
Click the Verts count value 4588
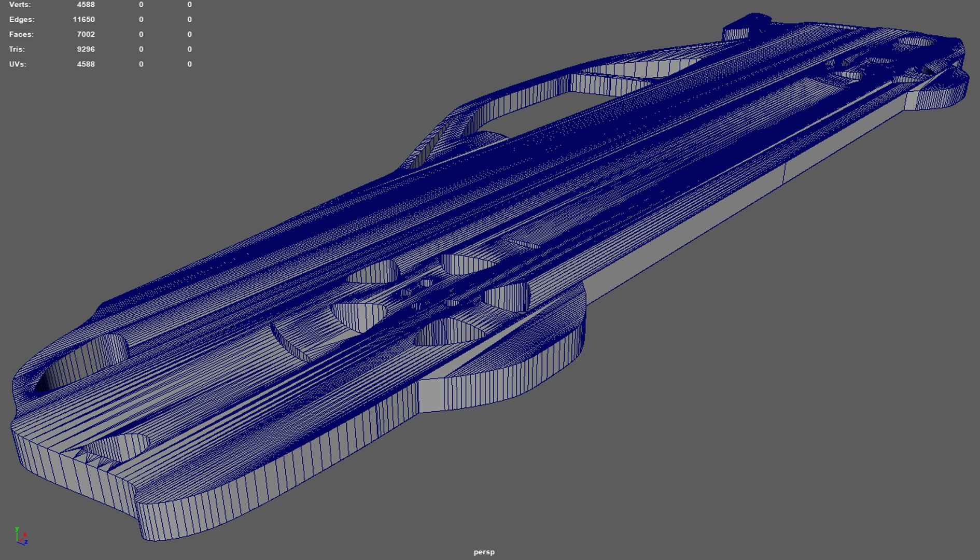coord(86,5)
